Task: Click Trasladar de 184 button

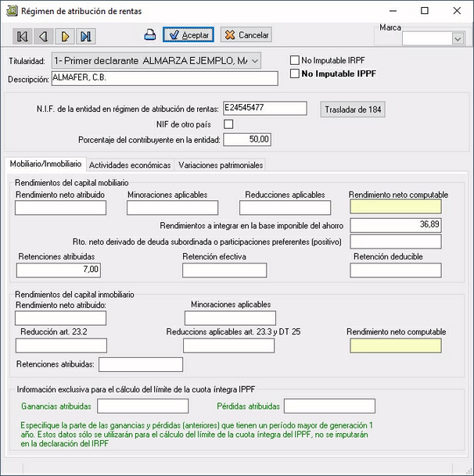Action: 353,109
